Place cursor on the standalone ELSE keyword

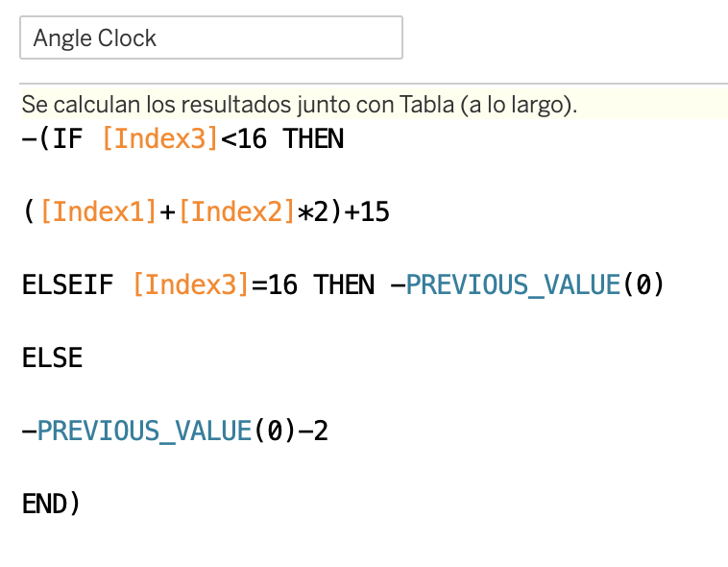pos(53,357)
